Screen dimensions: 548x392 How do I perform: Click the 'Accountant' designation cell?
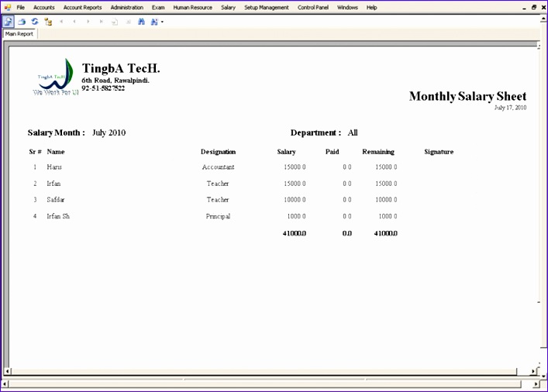tap(218, 167)
